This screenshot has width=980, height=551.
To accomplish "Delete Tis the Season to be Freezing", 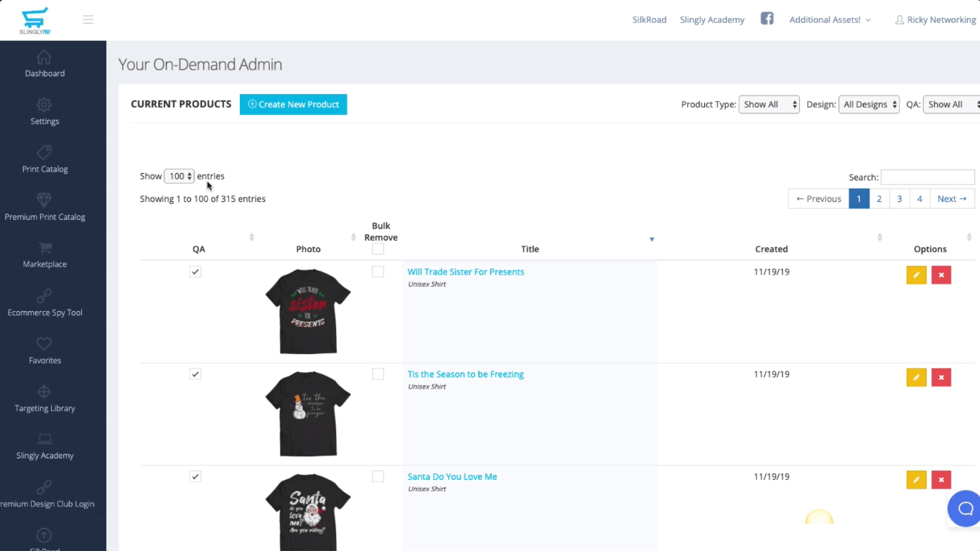I will [941, 377].
